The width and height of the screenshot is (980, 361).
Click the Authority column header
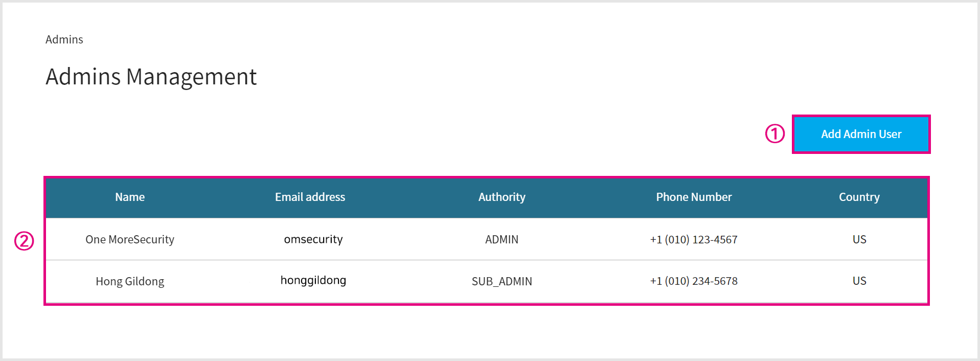[x=502, y=197]
